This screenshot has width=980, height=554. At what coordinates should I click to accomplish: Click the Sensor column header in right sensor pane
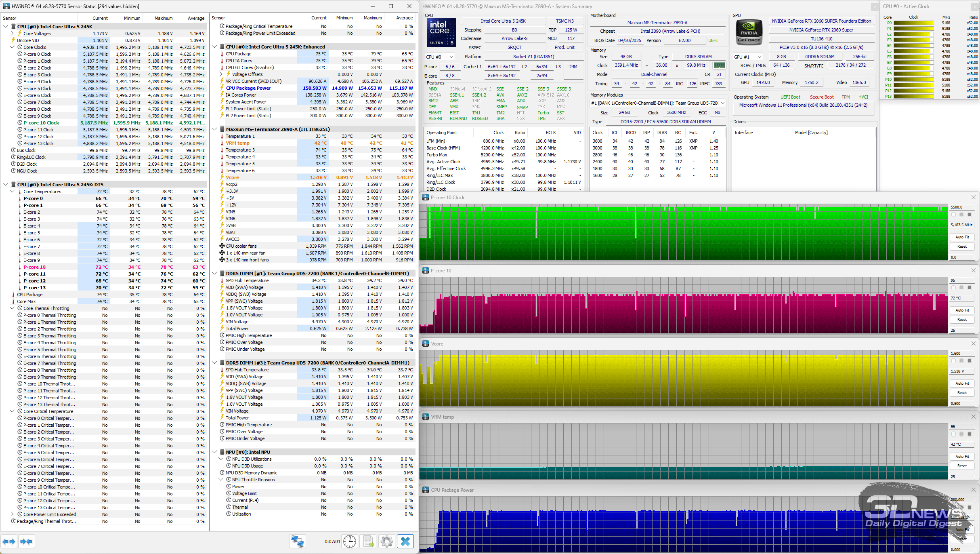tap(254, 18)
